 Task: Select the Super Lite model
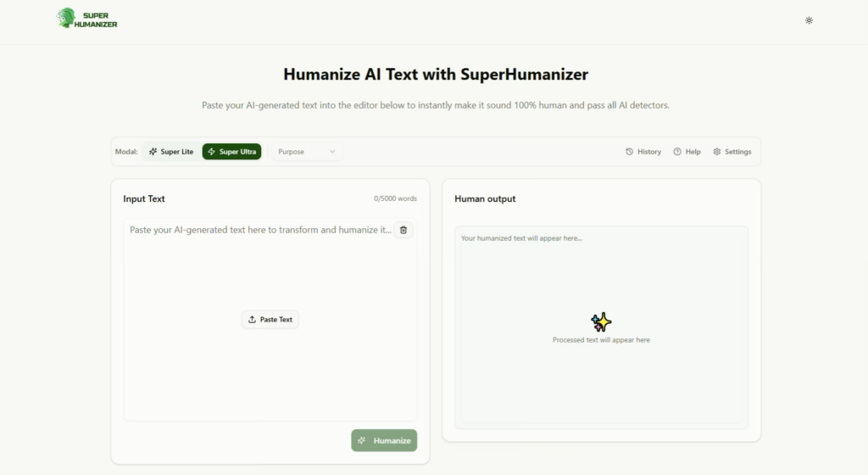171,152
